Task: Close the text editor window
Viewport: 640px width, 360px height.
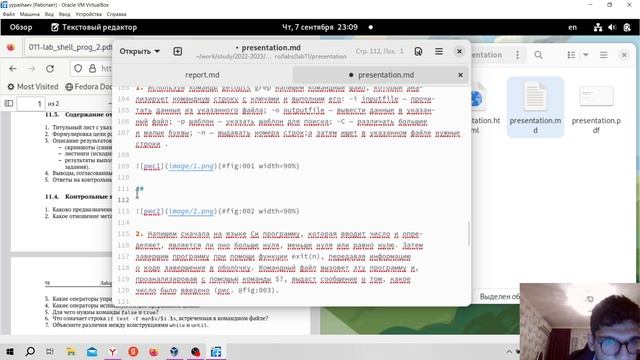Action: (x=459, y=51)
